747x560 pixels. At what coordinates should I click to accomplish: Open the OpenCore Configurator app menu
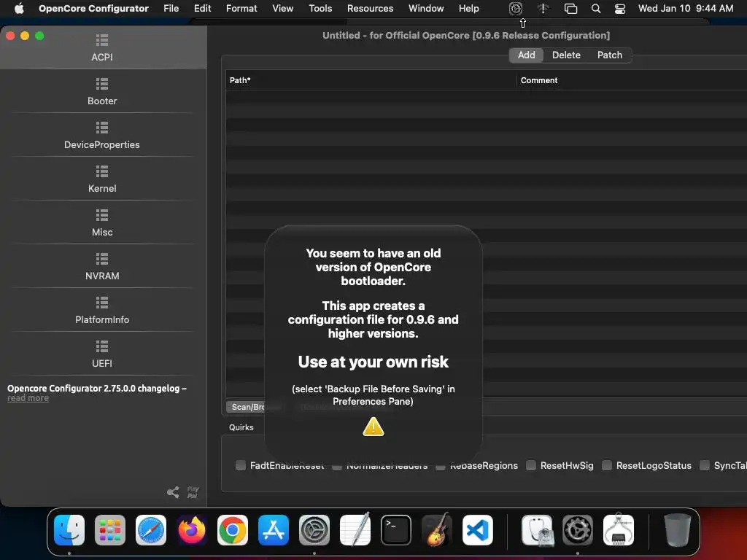pos(93,9)
